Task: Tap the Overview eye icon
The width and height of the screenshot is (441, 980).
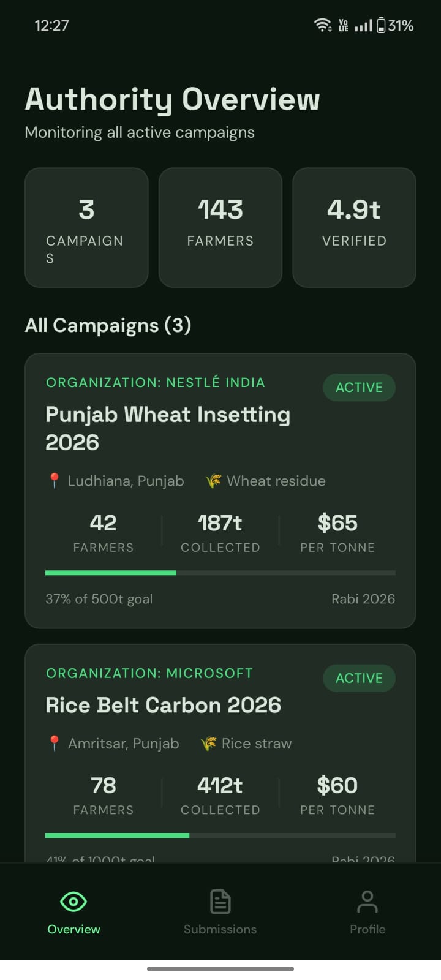Action: [73, 902]
